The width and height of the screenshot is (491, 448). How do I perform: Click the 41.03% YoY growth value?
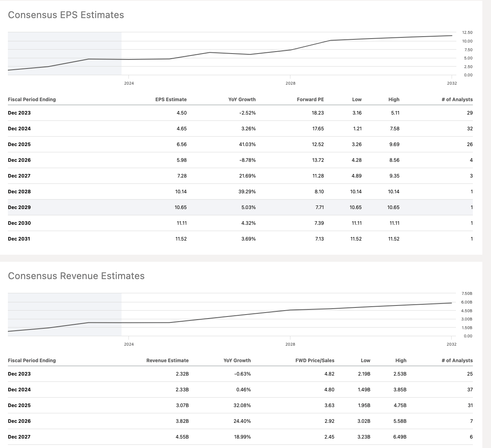pos(247,144)
